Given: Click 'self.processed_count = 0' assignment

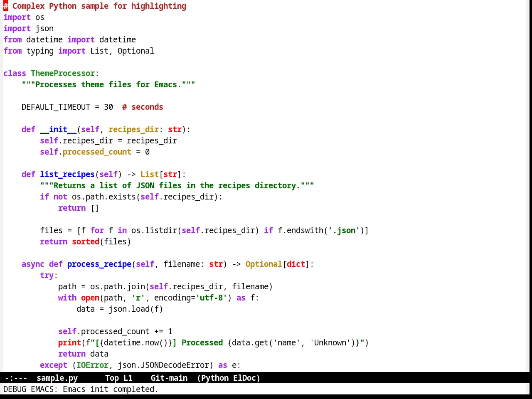Looking at the screenshot, I should point(95,152).
